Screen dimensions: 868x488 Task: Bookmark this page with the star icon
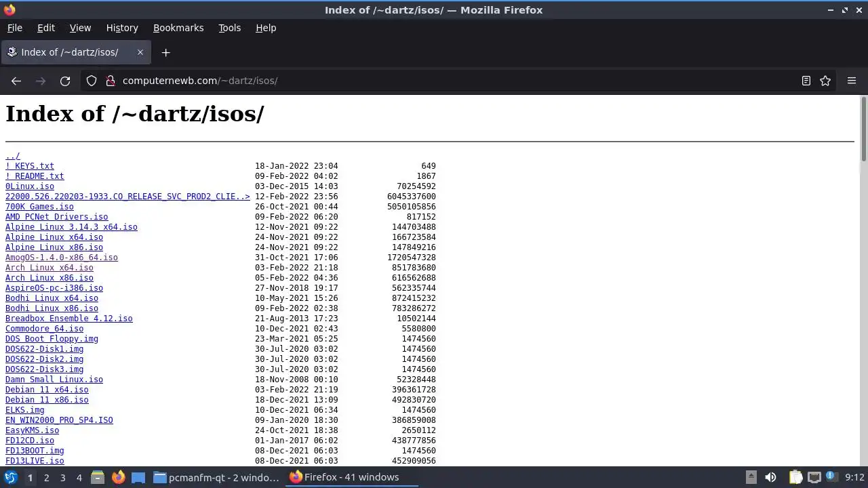[x=825, y=81]
